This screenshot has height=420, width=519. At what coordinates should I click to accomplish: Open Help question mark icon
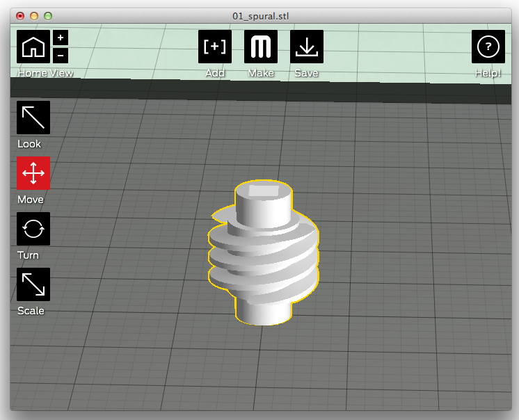point(488,47)
